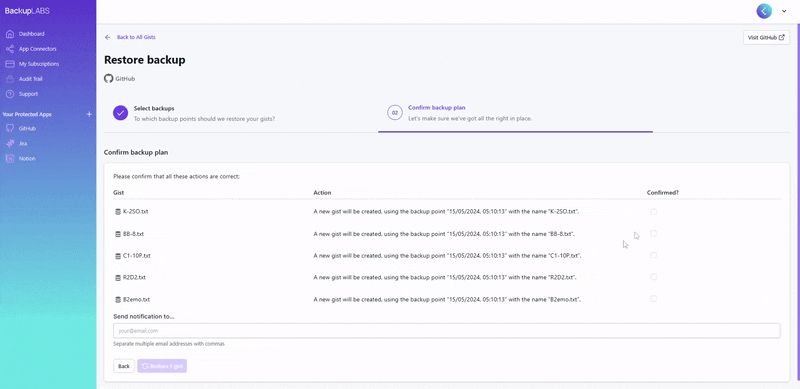Open the Audit Trail lock icon
The image size is (800, 389).
point(9,79)
